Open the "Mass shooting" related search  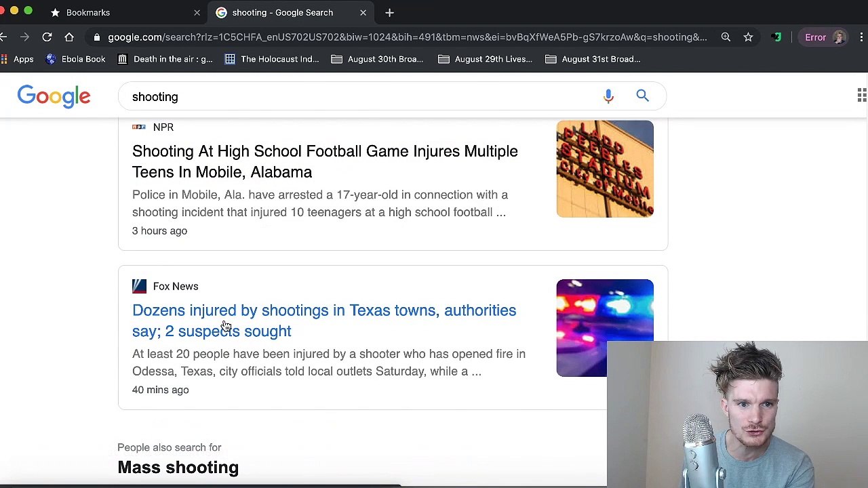(x=178, y=467)
